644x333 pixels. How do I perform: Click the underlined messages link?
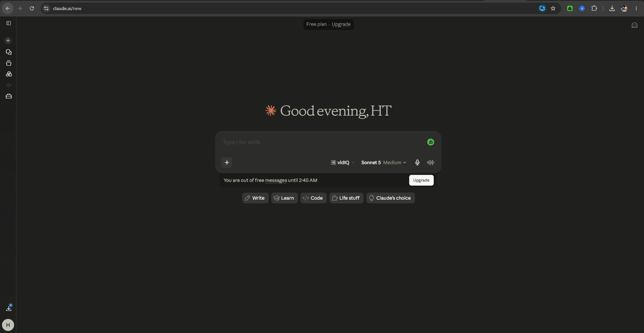coord(276,180)
